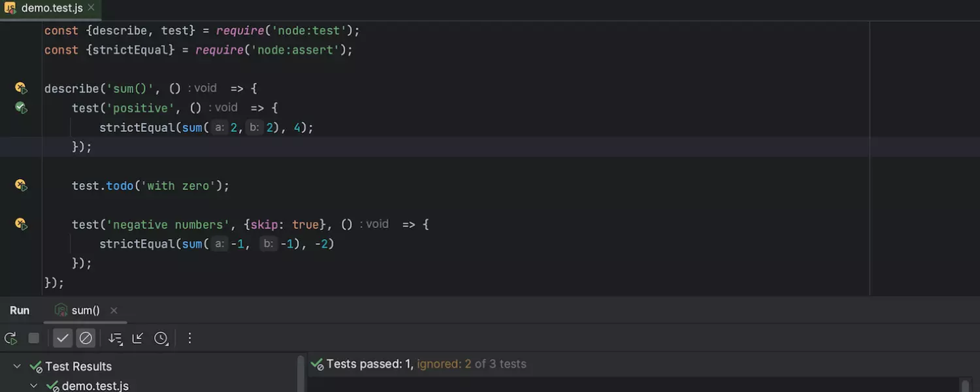Image resolution: width=980 pixels, height=392 pixels.
Task: Toggle Show Passed tests checkmark
Action: pos(63,338)
